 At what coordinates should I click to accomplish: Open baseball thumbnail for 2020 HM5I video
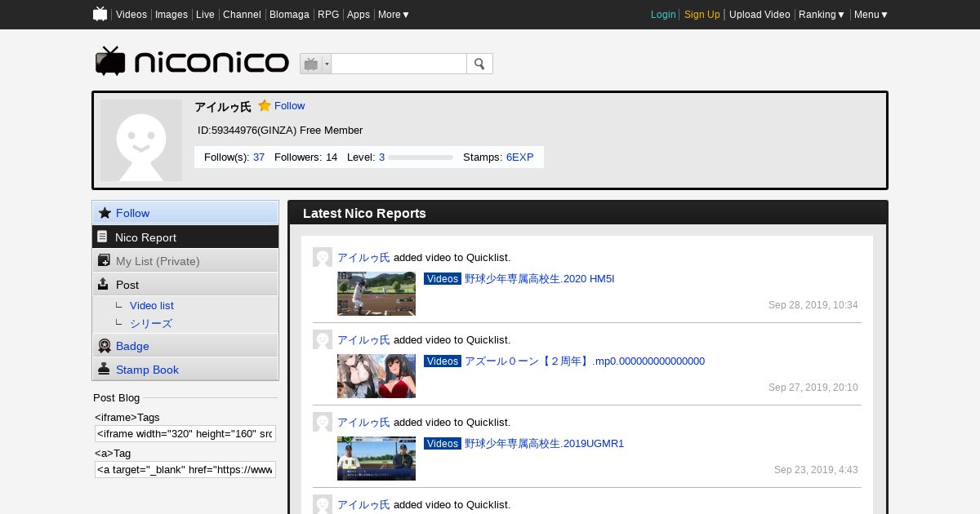click(x=376, y=294)
